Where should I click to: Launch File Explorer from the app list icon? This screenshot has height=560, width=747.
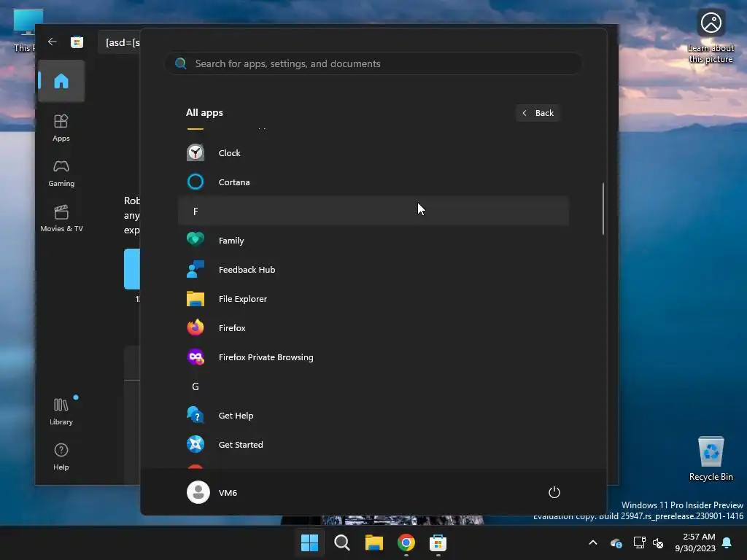click(x=196, y=298)
